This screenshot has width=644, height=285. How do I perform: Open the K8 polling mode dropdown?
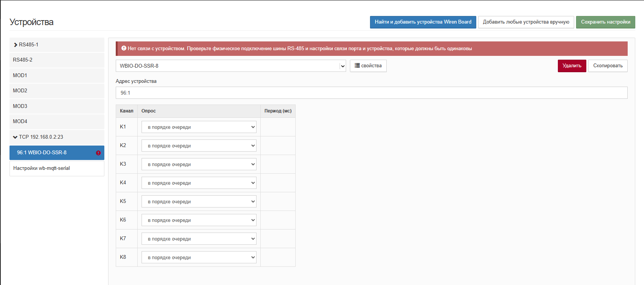[199, 258]
